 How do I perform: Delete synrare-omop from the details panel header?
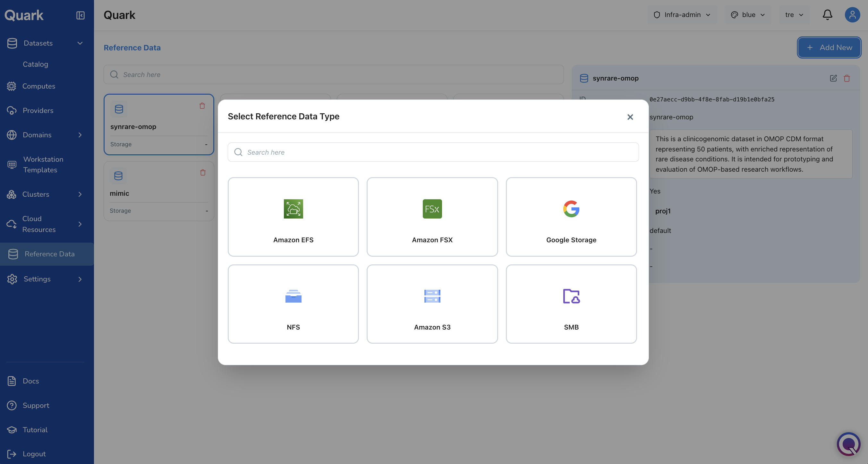(x=847, y=78)
